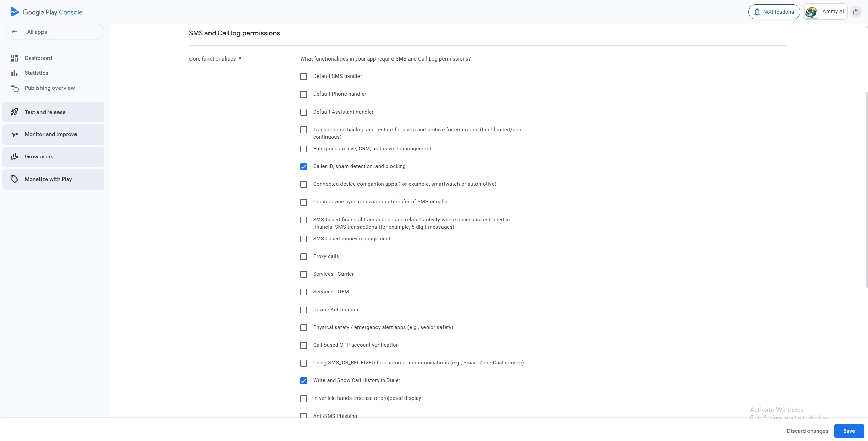
Task: Click the Ammy AI avatar thumbnail
Action: [811, 12]
